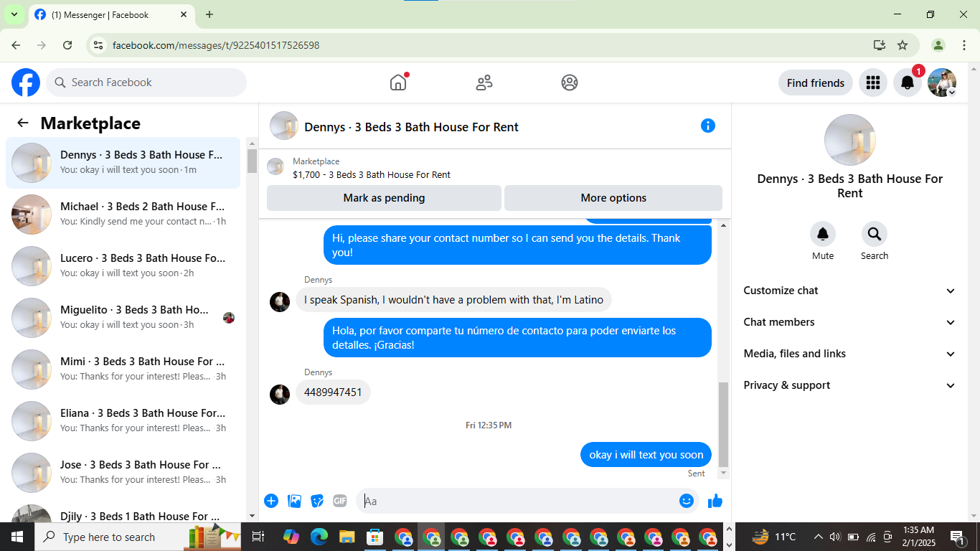Open File Explorer from taskbar
The height and width of the screenshot is (551, 980).
point(347,537)
